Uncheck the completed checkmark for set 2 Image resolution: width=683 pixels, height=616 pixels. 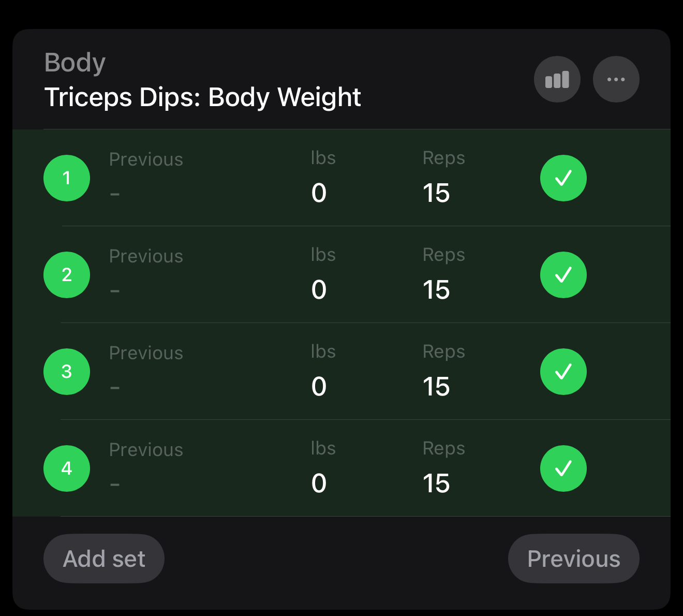pyautogui.click(x=563, y=275)
